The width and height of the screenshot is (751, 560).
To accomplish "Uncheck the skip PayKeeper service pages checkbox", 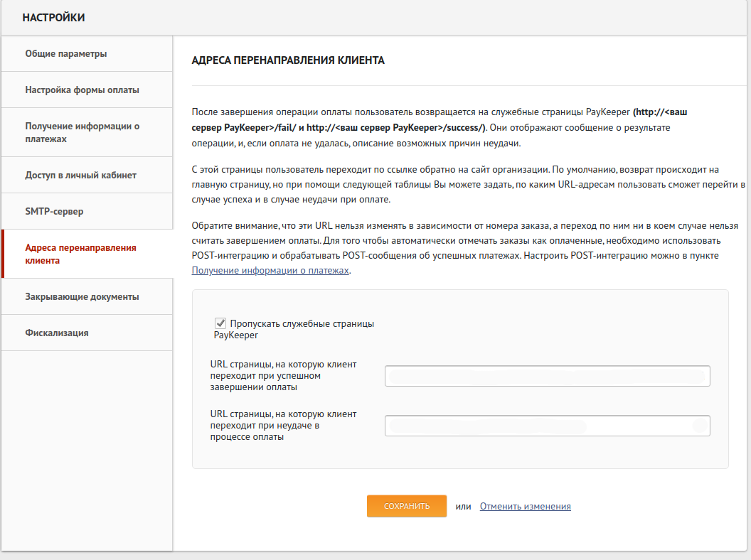I will click(x=220, y=323).
